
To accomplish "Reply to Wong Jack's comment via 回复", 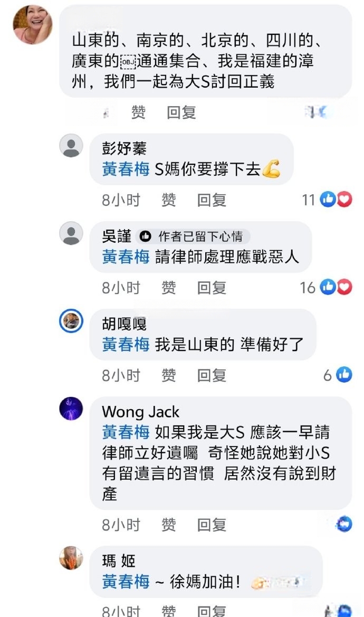I will tap(212, 525).
